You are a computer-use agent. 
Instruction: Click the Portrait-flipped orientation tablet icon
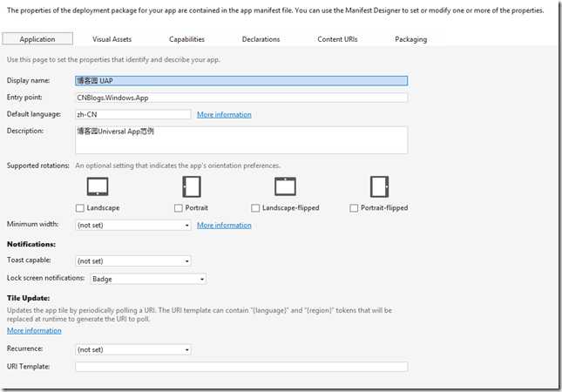380,186
